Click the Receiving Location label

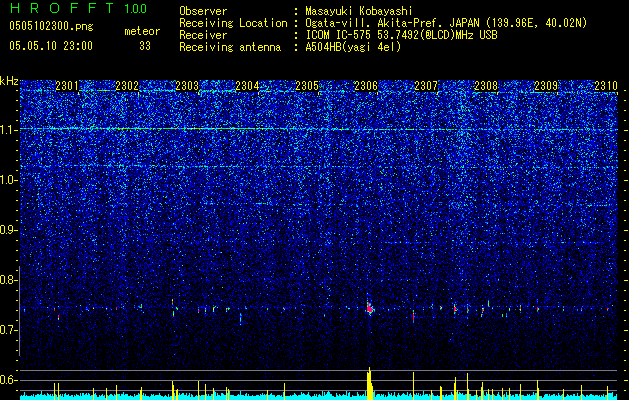pyautogui.click(x=233, y=23)
